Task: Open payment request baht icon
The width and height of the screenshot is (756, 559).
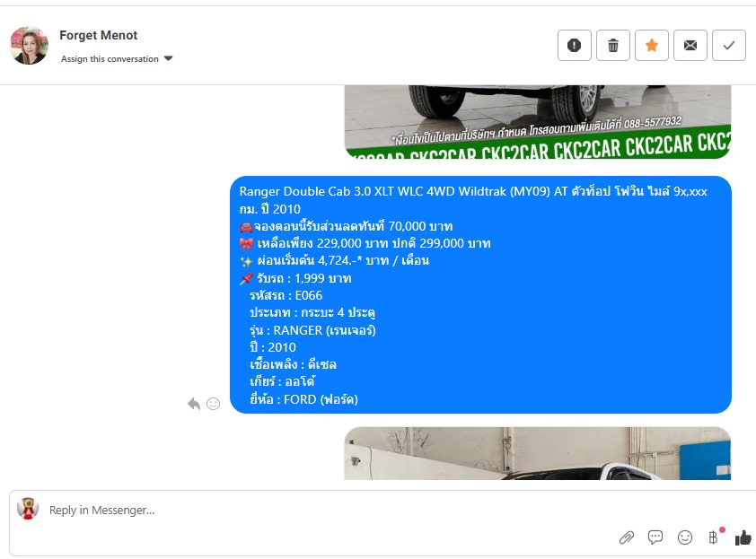Action: (714, 537)
